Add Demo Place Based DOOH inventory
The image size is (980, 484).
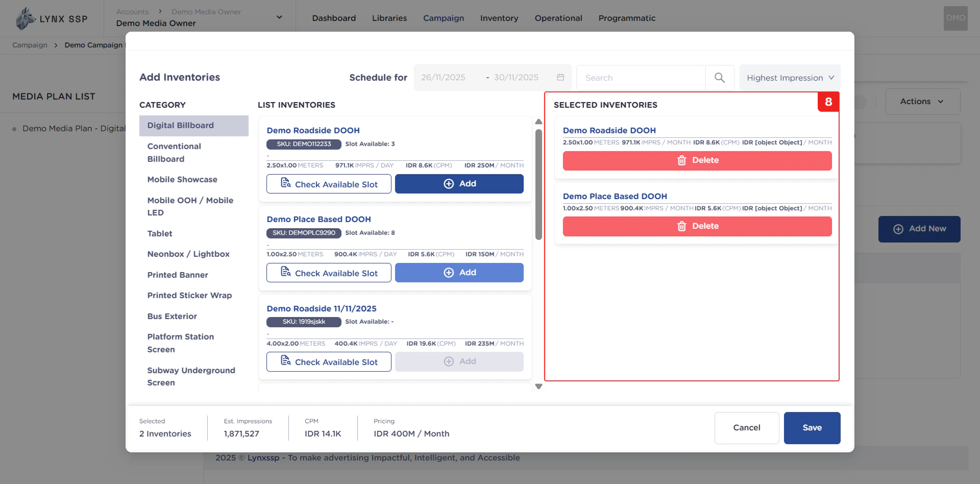click(x=459, y=273)
